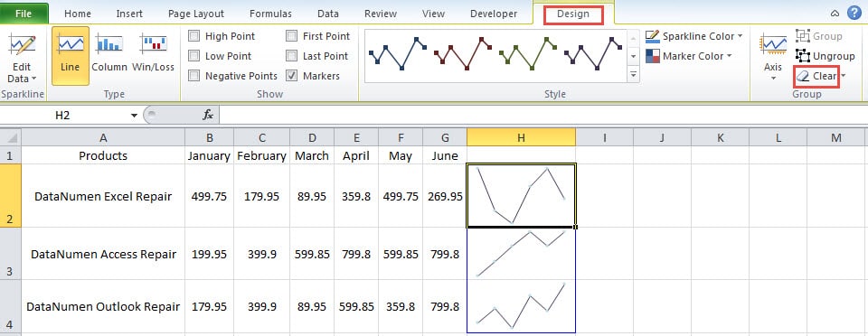Select the dark red sparkline style
The height and width of the screenshot is (336, 868).
tap(463, 53)
